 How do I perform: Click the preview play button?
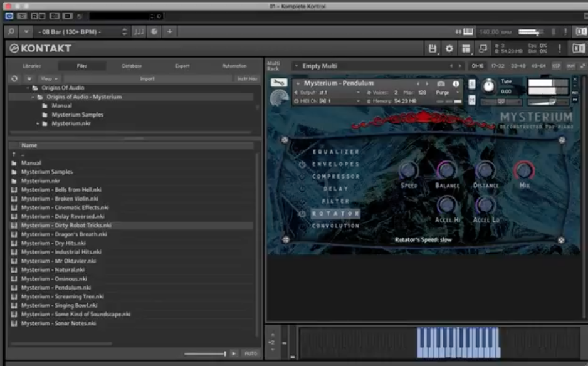[x=234, y=353]
